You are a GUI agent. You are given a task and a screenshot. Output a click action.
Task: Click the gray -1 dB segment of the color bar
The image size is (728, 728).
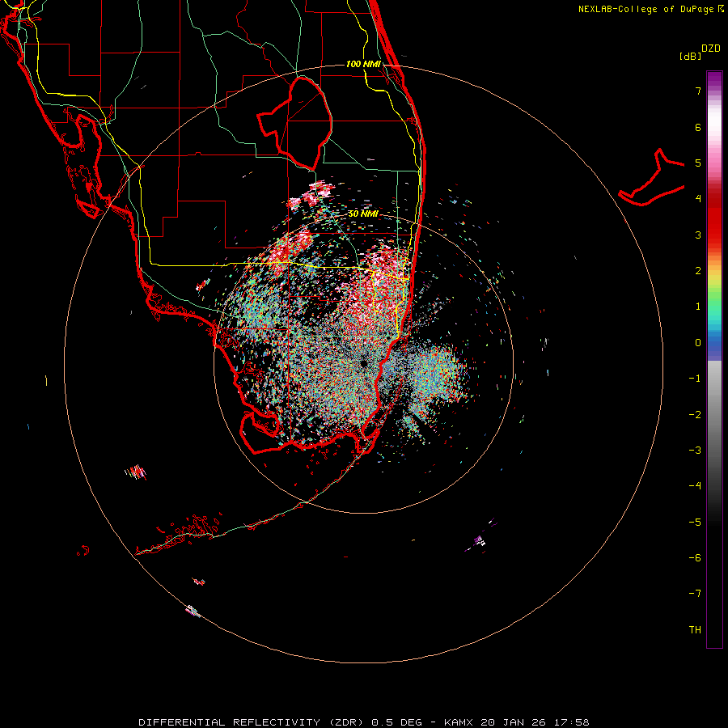pos(714,379)
